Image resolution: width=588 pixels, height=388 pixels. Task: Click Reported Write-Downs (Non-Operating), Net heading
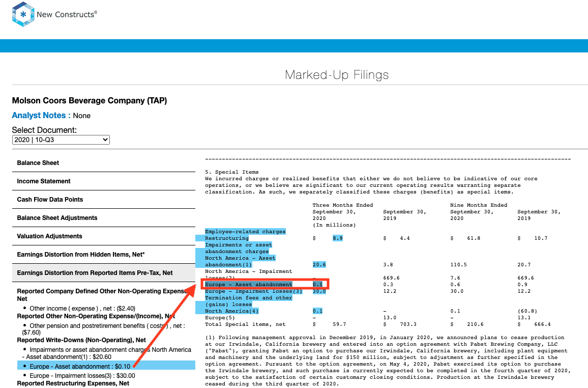click(x=81, y=340)
